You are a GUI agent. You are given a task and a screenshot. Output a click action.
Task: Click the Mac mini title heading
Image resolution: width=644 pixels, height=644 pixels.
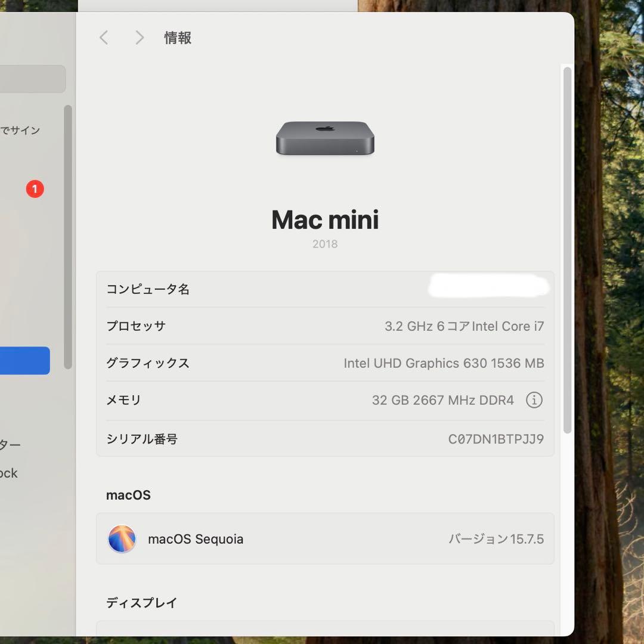tap(325, 219)
